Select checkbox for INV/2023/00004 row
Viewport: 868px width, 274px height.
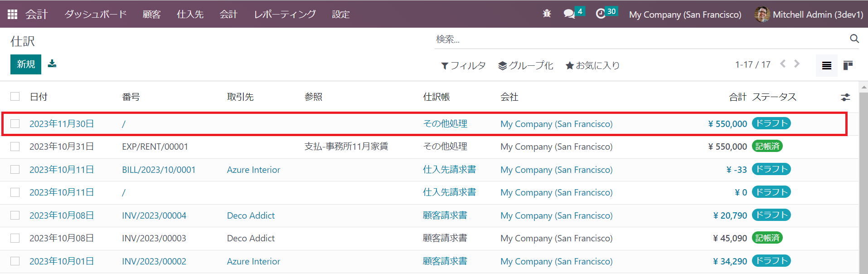click(15, 215)
